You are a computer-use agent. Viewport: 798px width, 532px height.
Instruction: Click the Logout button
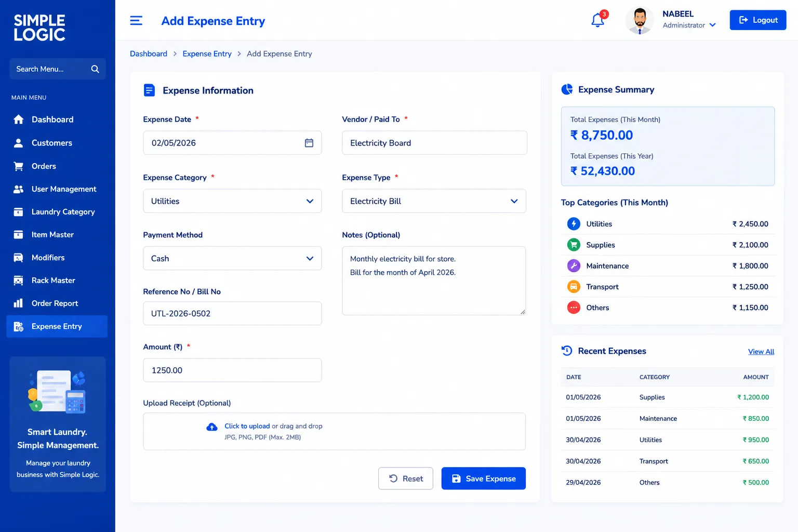(758, 20)
